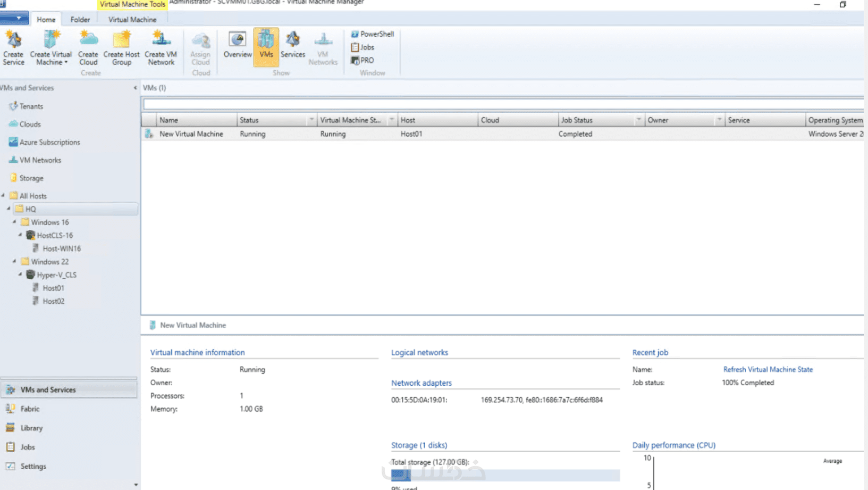Screen dimensions: 868x490
Task: Click the Host01 cell in the VM row
Action: (x=411, y=134)
